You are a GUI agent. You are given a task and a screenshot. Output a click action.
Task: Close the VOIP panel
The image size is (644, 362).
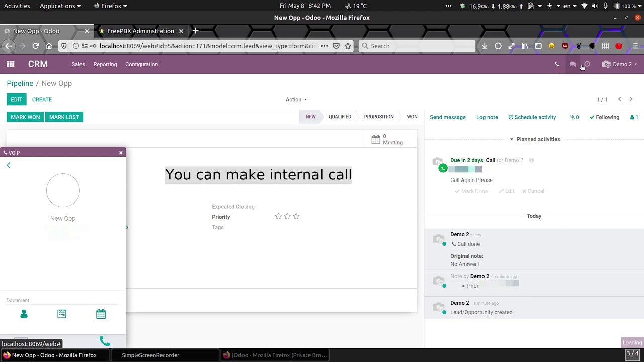coord(121,153)
